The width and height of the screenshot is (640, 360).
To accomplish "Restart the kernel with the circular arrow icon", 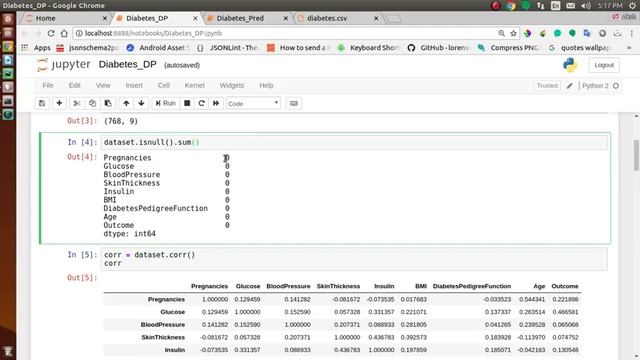I will [201, 103].
